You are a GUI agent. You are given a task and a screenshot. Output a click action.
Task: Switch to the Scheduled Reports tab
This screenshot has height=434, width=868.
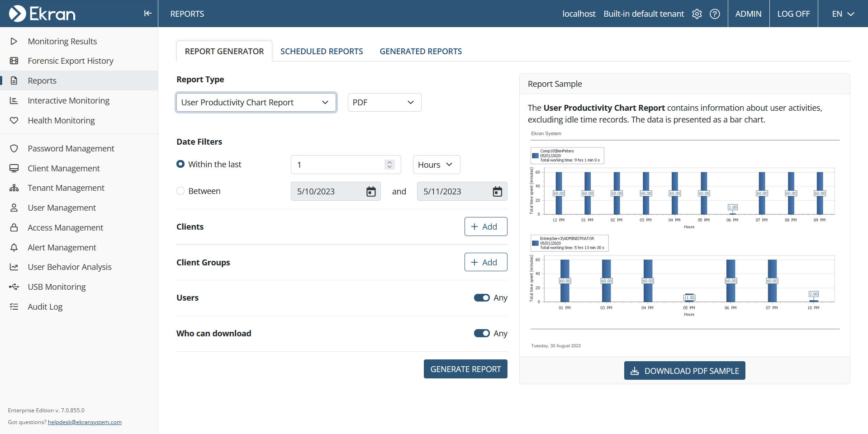322,51
